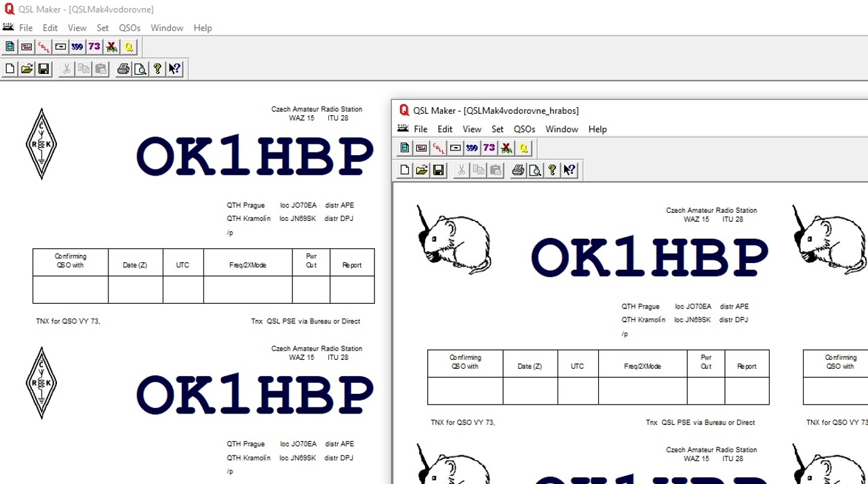Screen dimensions: 868x484
Task: Open View menu in QSLMak4vodorovne window
Action: (x=77, y=28)
